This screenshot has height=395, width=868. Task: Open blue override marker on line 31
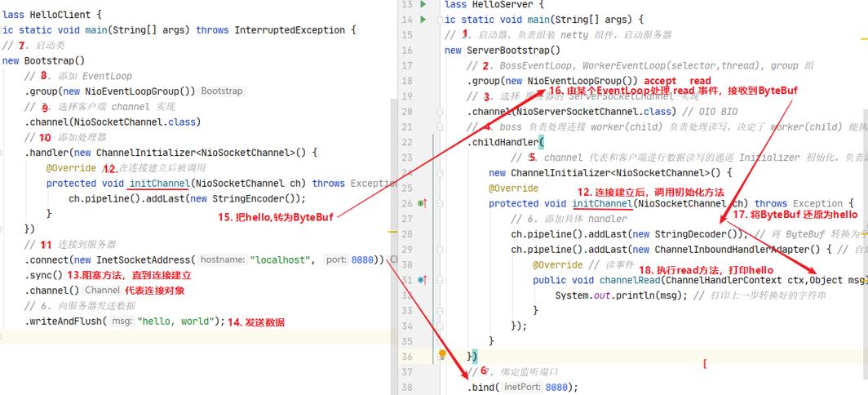pos(421,280)
